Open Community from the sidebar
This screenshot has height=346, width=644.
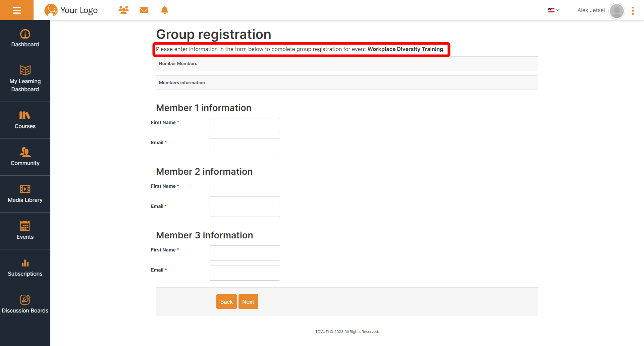[25, 157]
